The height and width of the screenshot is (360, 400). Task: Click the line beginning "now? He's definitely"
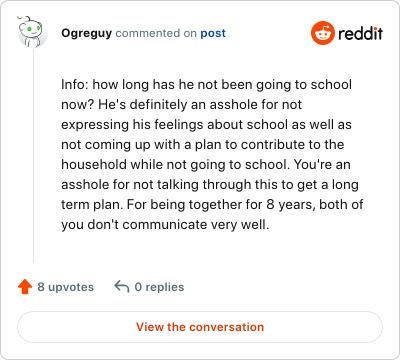[x=181, y=105]
